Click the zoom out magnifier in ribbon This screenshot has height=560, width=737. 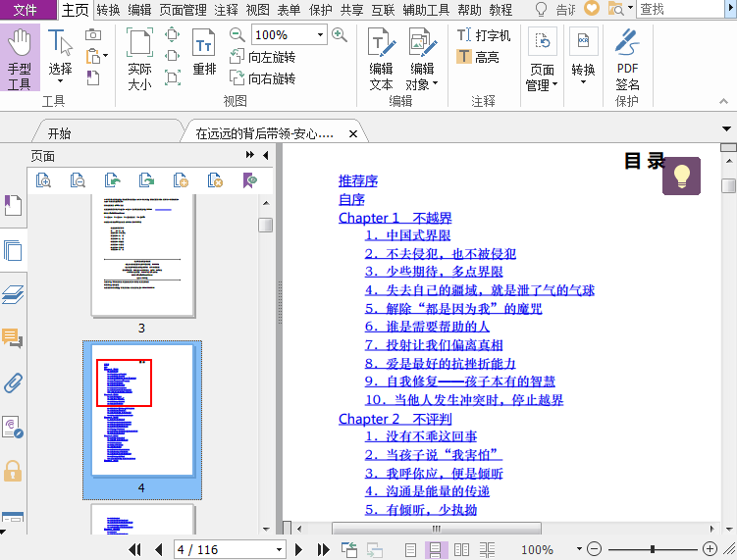coord(237,34)
